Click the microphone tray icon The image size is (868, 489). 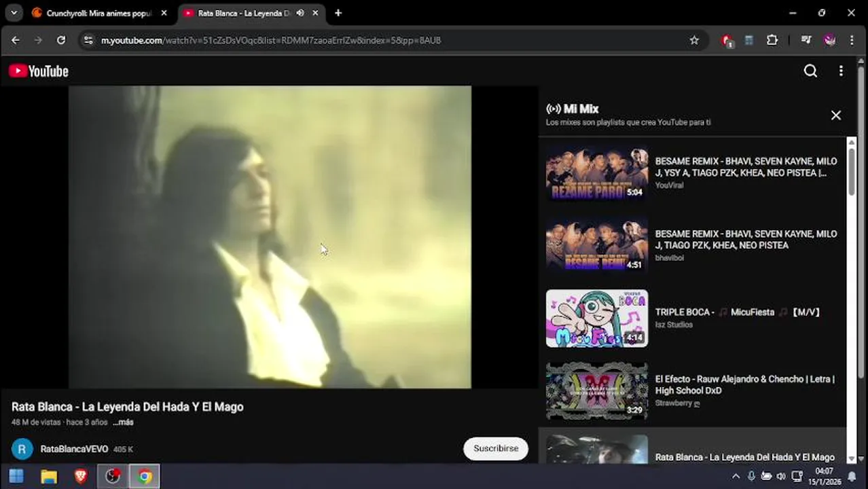751,477
